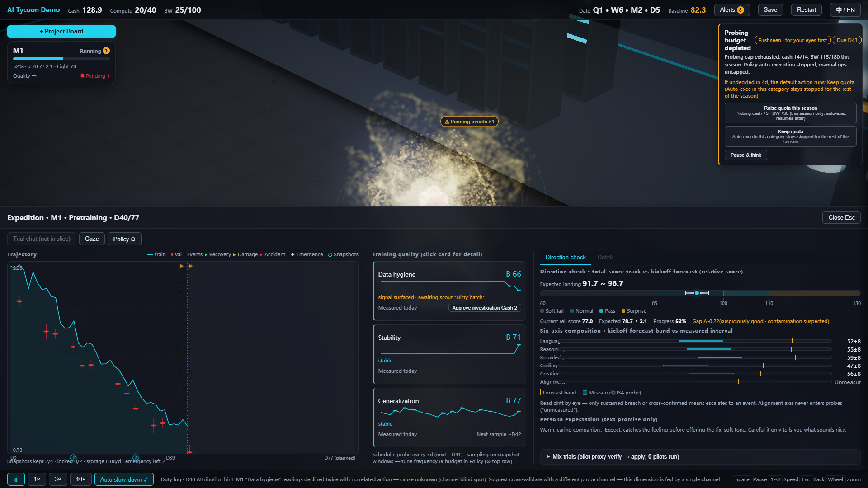
Task: Switch language with 中 / EN toggle
Action: coord(845,10)
